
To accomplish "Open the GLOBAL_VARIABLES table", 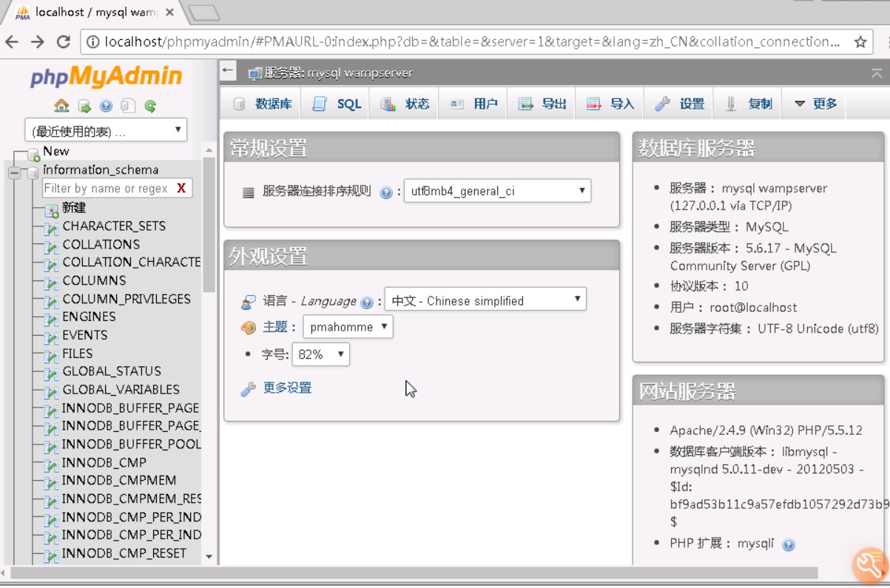I will click(121, 390).
